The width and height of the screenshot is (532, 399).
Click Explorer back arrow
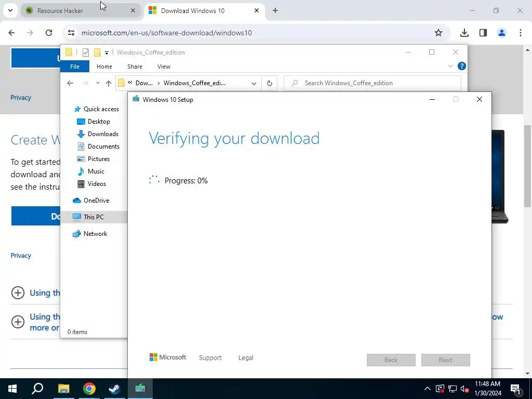point(70,83)
